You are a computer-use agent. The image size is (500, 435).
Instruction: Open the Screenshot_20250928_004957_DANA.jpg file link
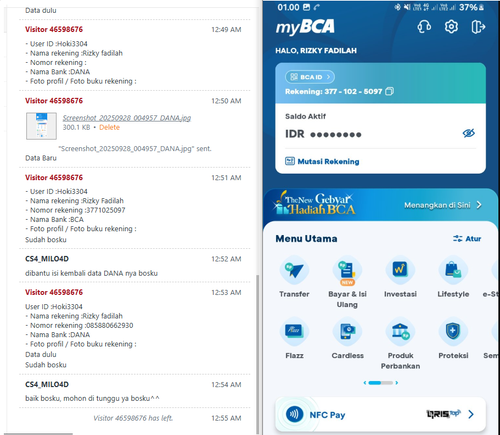[127, 118]
